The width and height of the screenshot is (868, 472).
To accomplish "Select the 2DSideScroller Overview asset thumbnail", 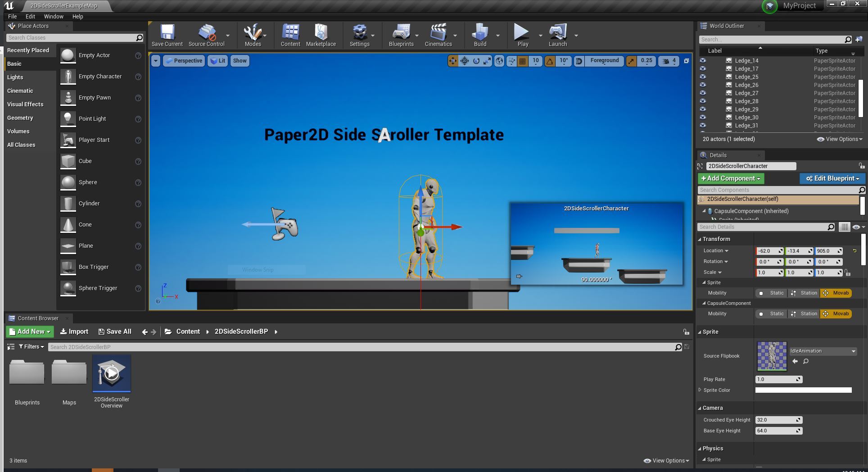I will click(x=112, y=374).
